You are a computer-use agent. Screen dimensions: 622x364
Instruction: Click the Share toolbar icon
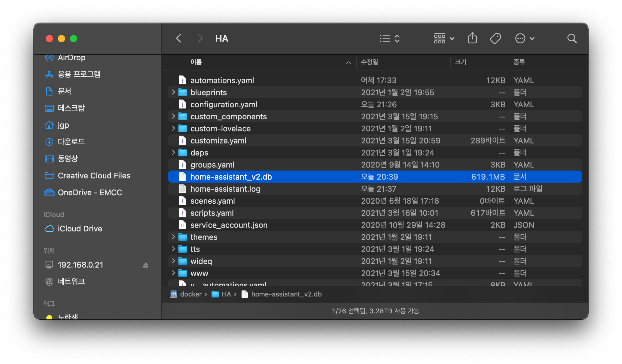472,38
